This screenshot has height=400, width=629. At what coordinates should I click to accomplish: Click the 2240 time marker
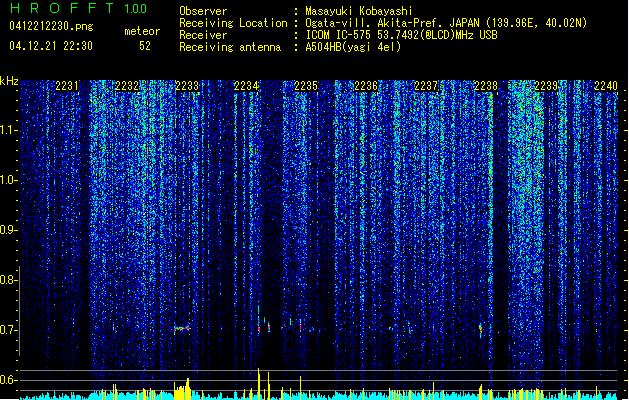tap(606, 86)
